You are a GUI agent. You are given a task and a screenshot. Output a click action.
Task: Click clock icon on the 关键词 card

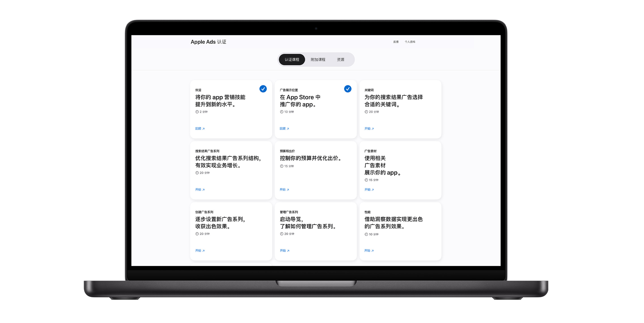[x=366, y=112]
